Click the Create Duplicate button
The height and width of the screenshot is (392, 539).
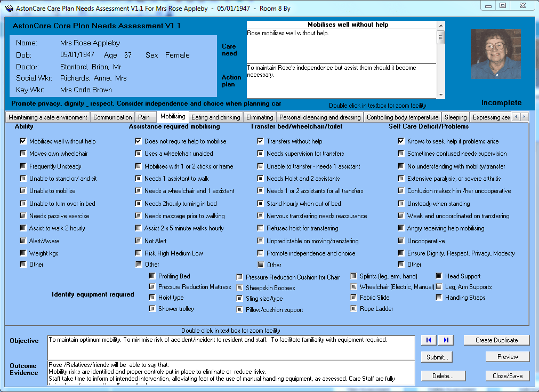point(496,340)
